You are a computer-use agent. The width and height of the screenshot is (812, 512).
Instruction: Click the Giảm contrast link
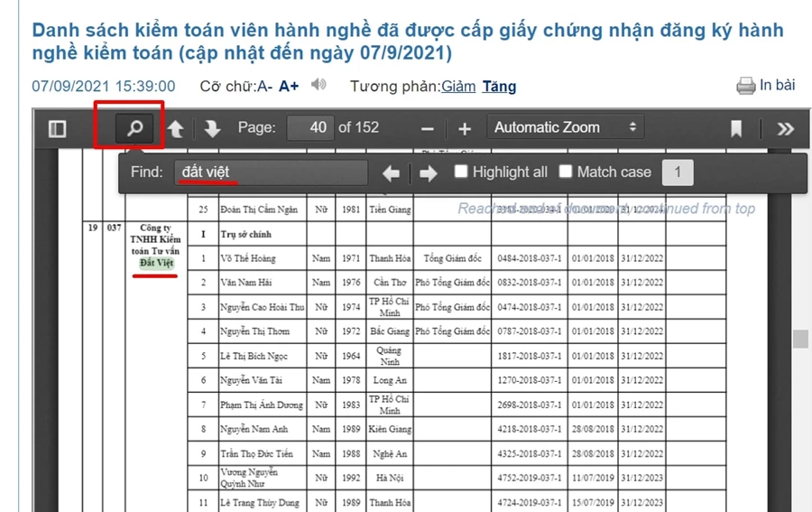(x=458, y=86)
